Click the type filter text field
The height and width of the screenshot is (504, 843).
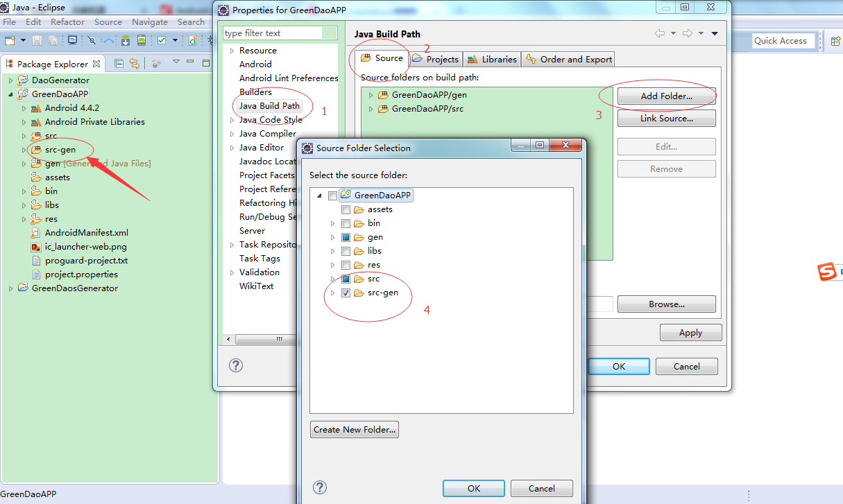(x=273, y=33)
